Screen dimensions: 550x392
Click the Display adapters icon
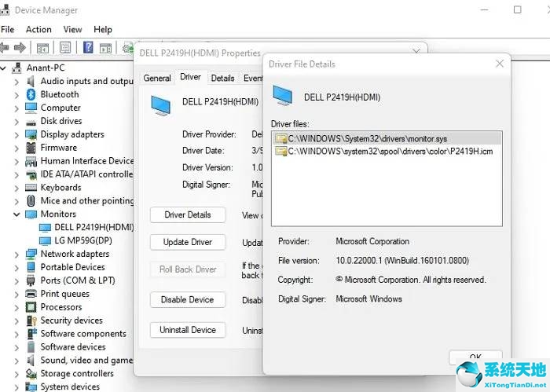pos(31,134)
